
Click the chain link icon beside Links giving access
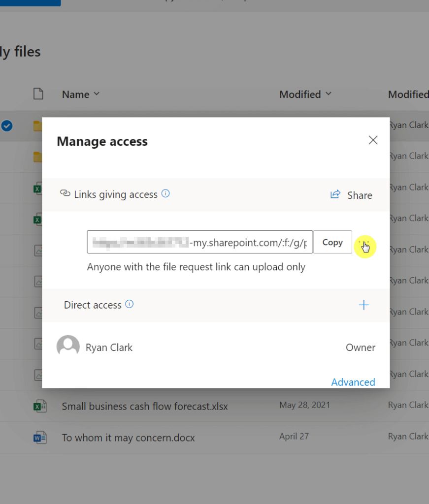click(66, 193)
